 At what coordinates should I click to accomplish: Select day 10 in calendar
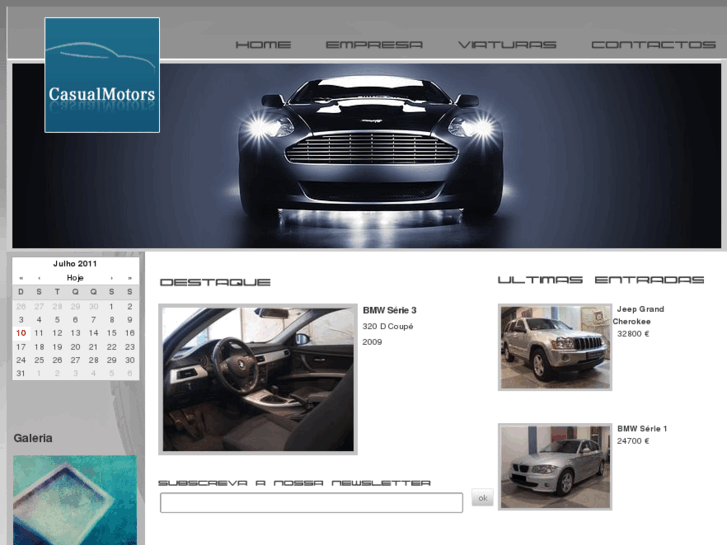point(21,333)
